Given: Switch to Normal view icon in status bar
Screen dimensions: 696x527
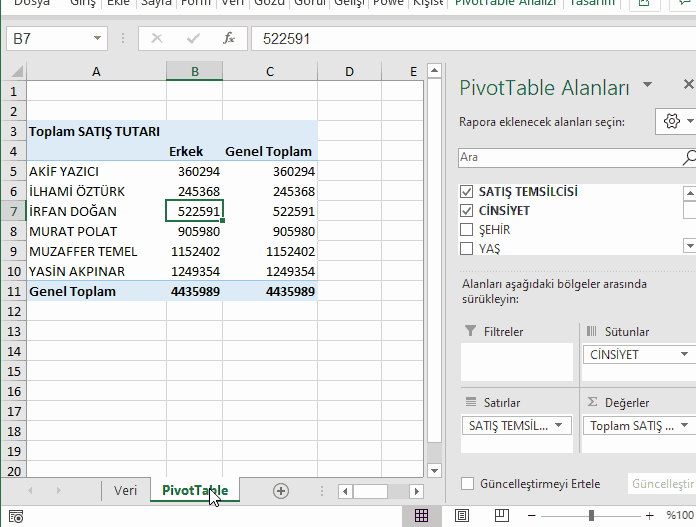Looking at the screenshot, I should tap(421, 515).
